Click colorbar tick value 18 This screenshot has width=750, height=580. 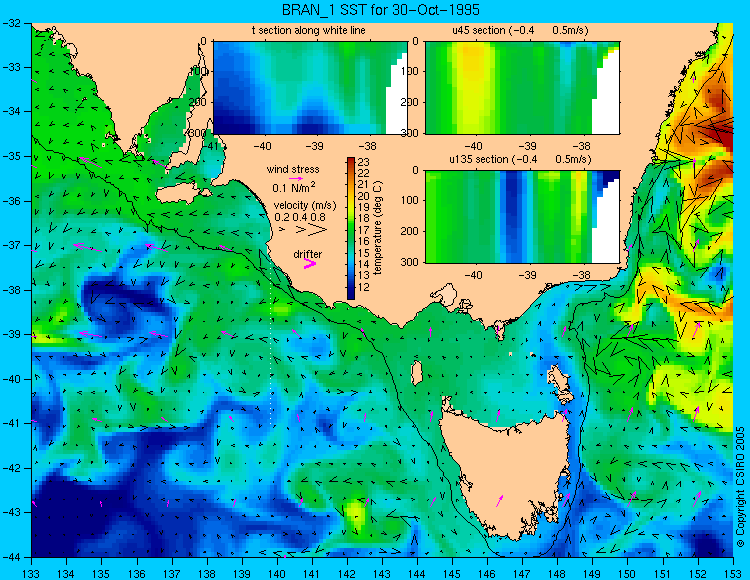pos(364,219)
